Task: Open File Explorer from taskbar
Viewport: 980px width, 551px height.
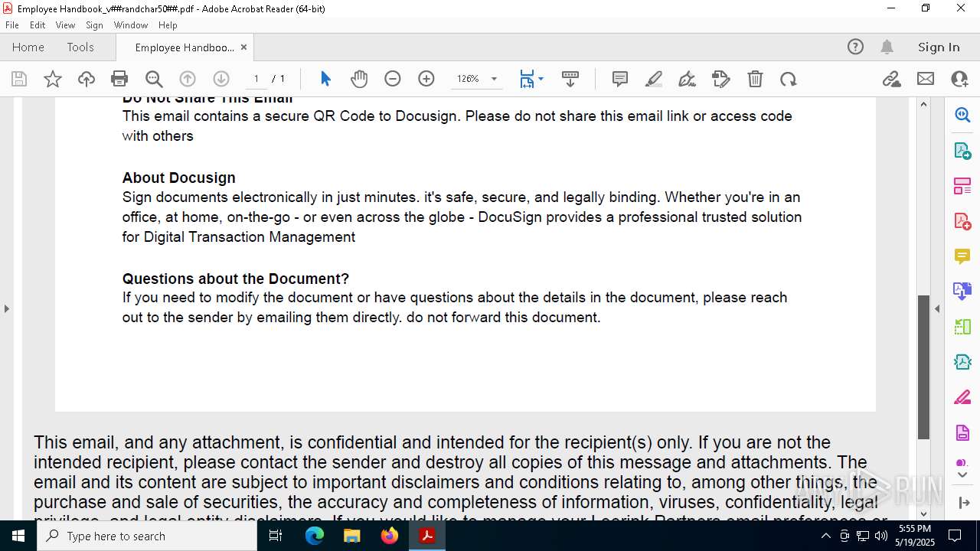Action: click(352, 536)
